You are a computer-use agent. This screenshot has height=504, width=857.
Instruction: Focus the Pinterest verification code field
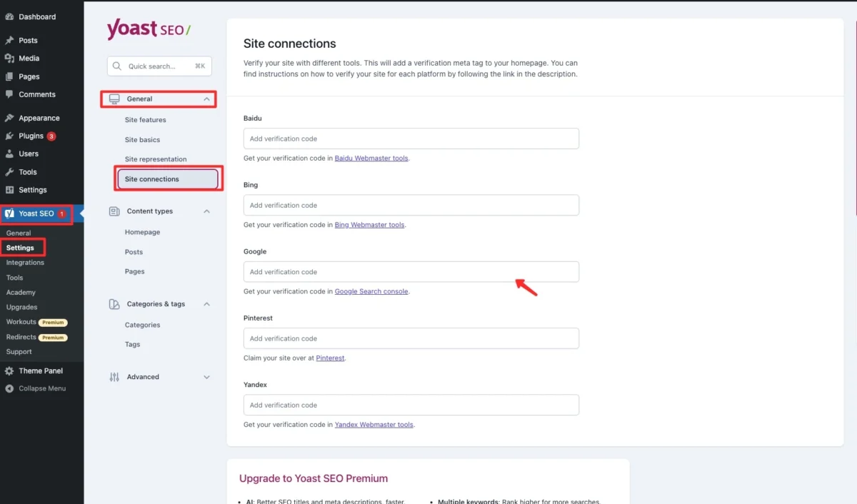(x=411, y=338)
